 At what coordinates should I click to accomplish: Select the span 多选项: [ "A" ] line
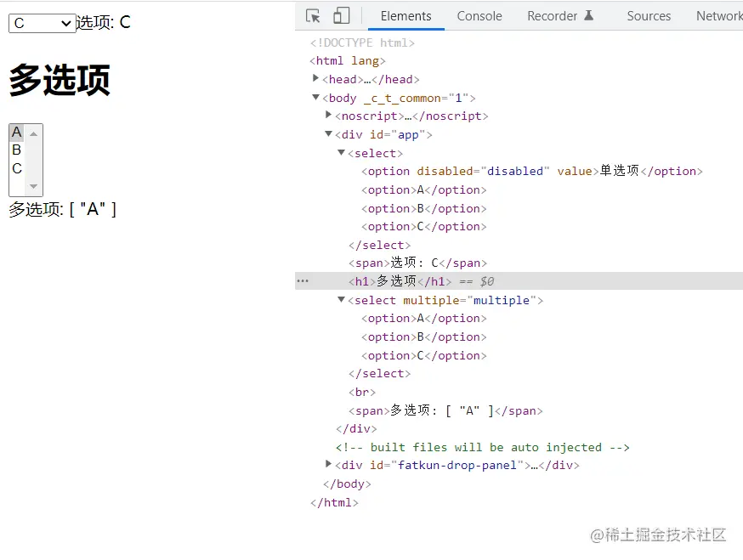(x=445, y=410)
